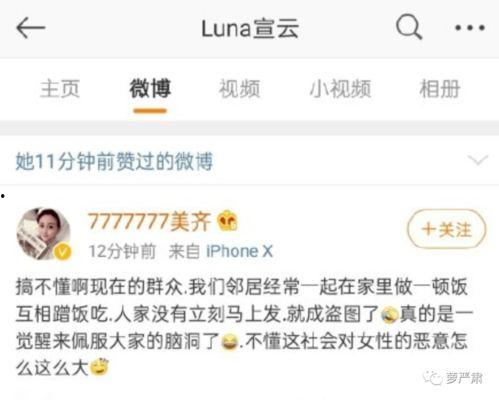Click the iPhone X source link
Viewport: 499px width, 400px height.
point(239,251)
